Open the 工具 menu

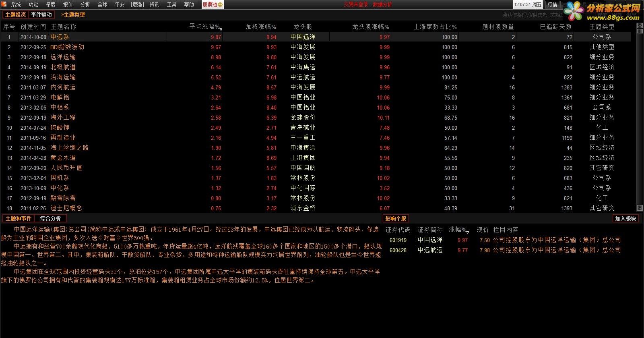click(x=172, y=4)
